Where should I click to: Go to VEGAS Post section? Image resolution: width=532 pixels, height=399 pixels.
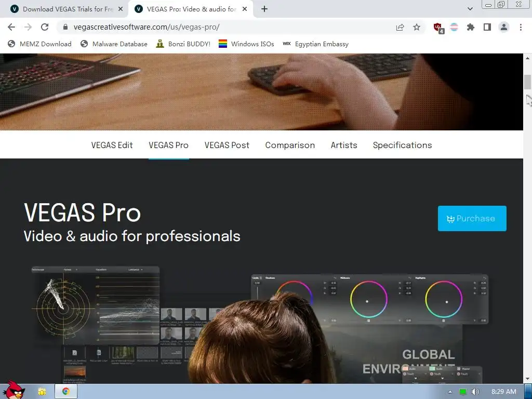tap(227, 145)
